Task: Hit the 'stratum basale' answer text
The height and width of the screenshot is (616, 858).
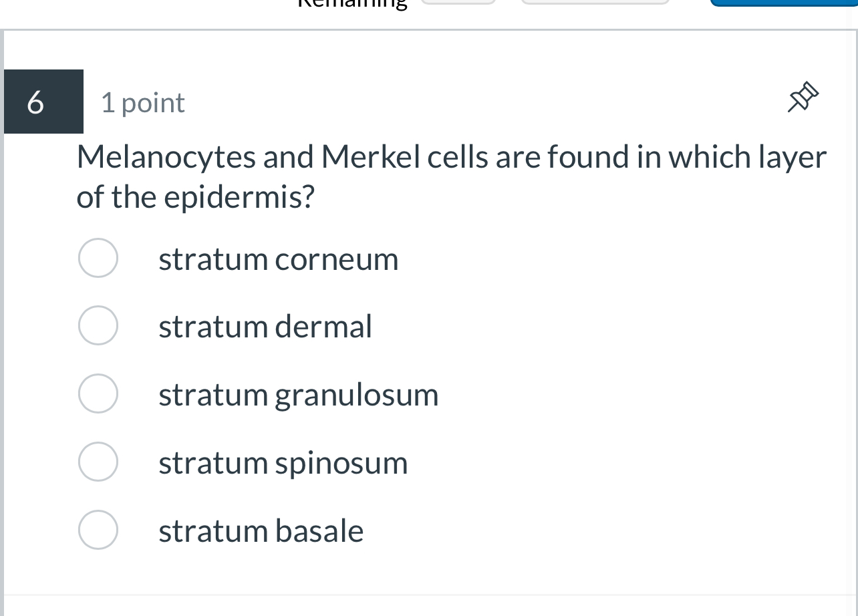Action: (261, 531)
